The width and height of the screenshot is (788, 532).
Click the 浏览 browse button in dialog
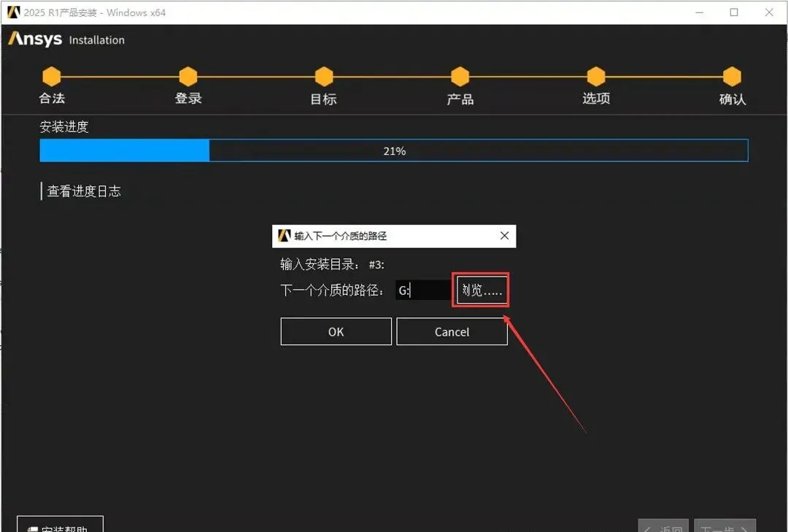[482, 290]
